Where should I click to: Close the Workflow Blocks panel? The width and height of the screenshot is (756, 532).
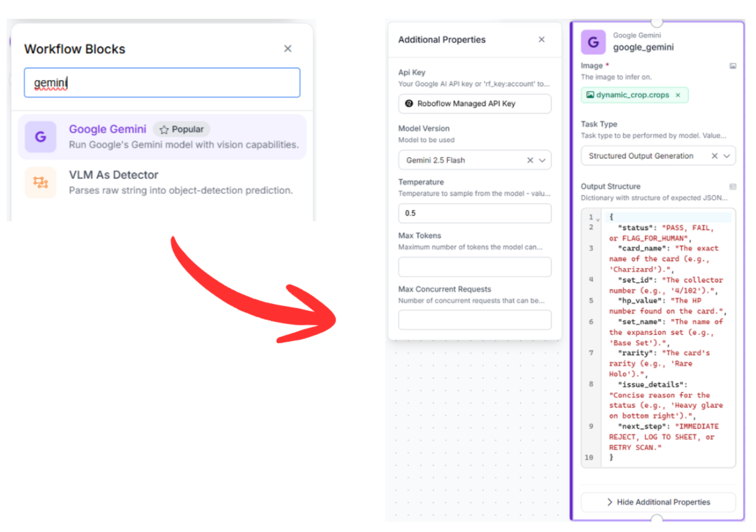coord(288,48)
